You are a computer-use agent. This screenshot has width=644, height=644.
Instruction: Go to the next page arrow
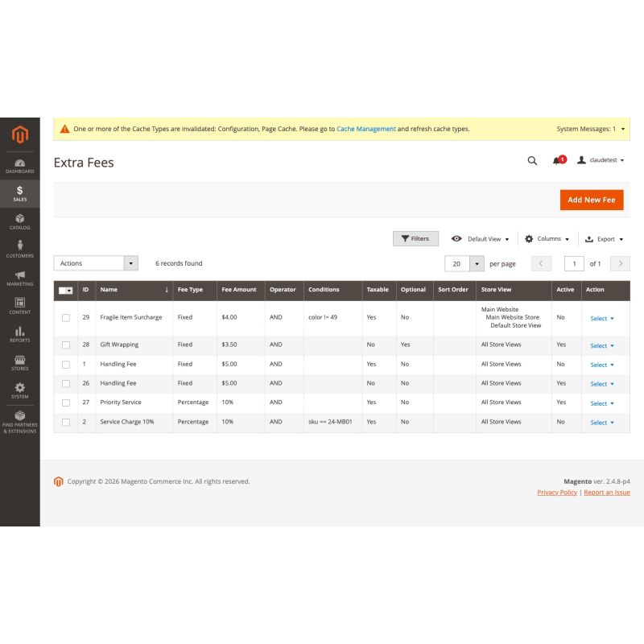tap(620, 264)
